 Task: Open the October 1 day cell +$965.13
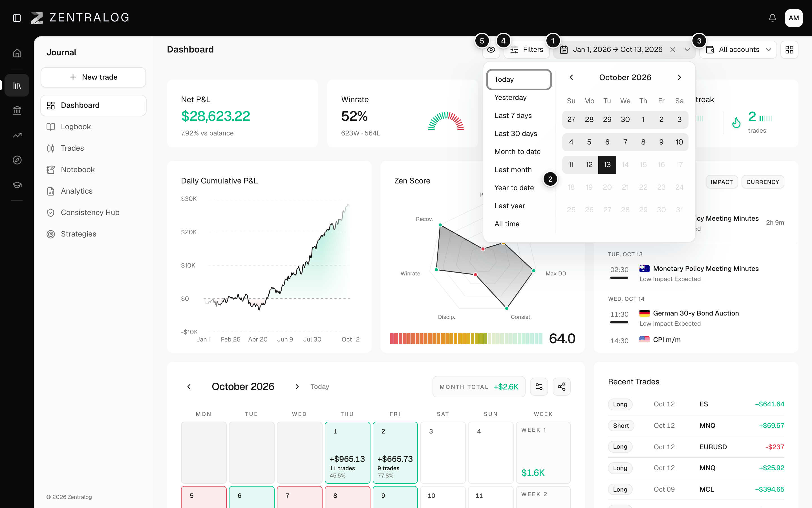347,453
